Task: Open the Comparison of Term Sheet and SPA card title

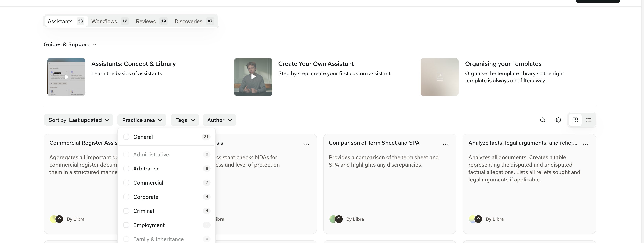Action: tap(374, 143)
